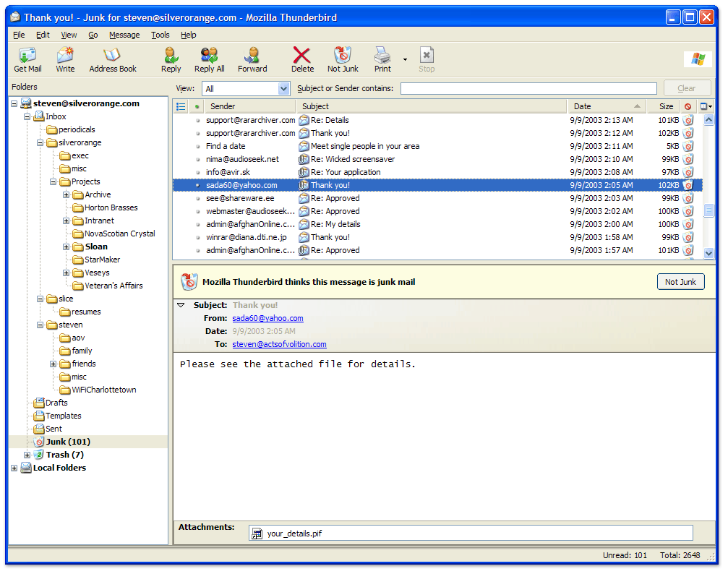Image resolution: width=728 pixels, height=574 pixels.
Task: Forward the selected message
Action: click(252, 59)
